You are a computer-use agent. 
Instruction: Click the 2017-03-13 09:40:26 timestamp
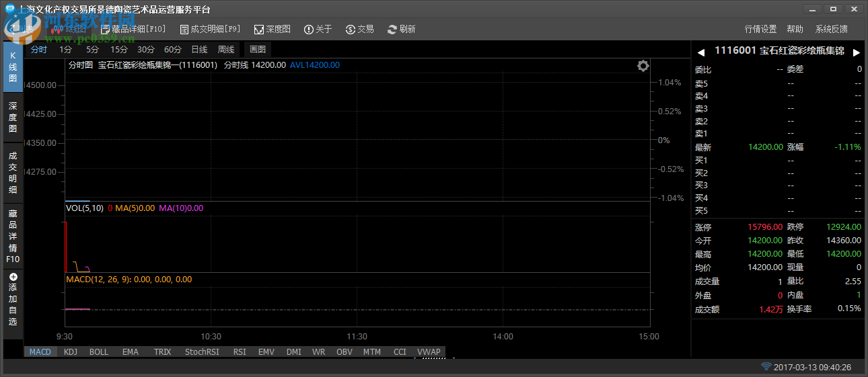(813, 368)
